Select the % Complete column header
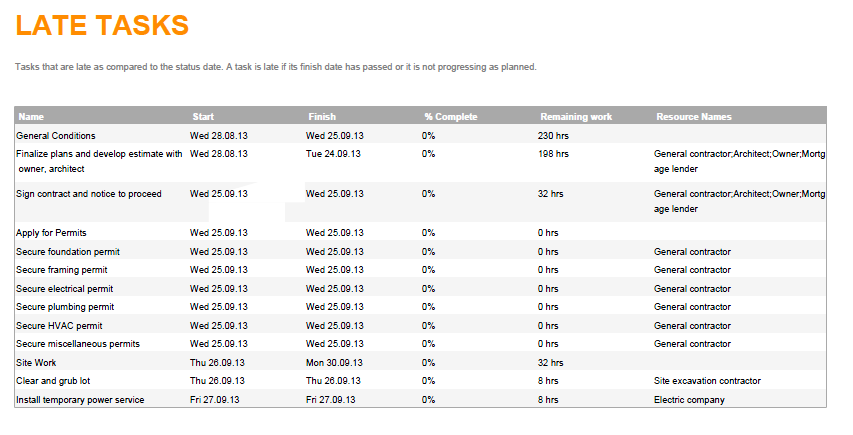The height and width of the screenshot is (435, 853). pyautogui.click(x=450, y=117)
